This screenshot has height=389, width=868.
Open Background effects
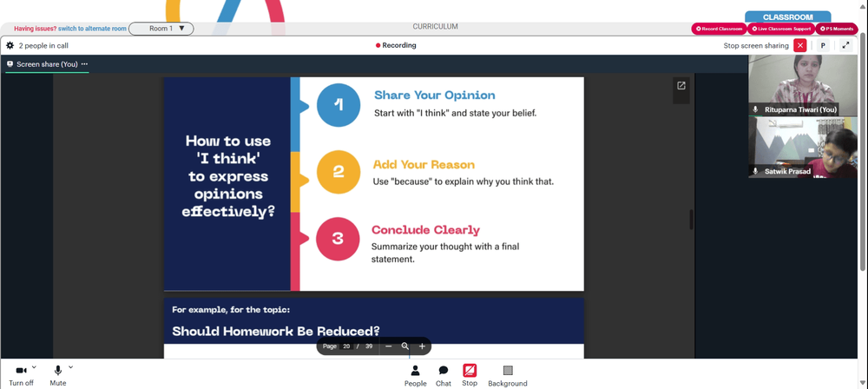[x=508, y=375]
